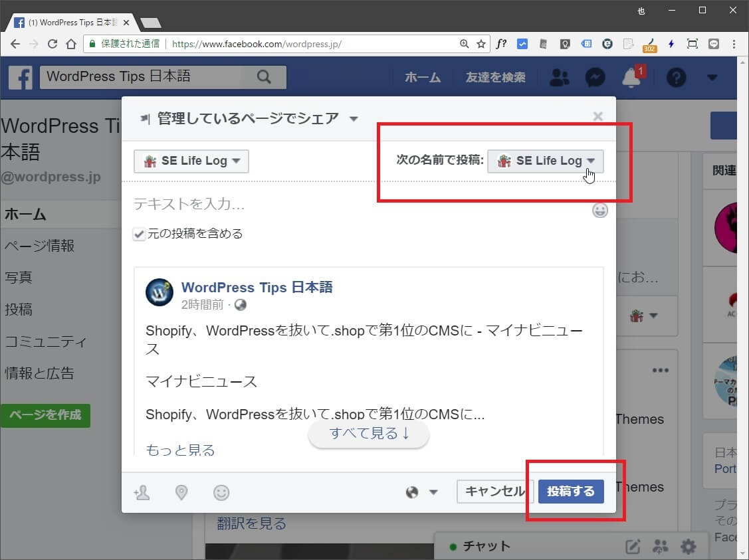This screenshot has height=560, width=749.
Task: Go to ホーム in the top navigation
Action: coord(423,78)
